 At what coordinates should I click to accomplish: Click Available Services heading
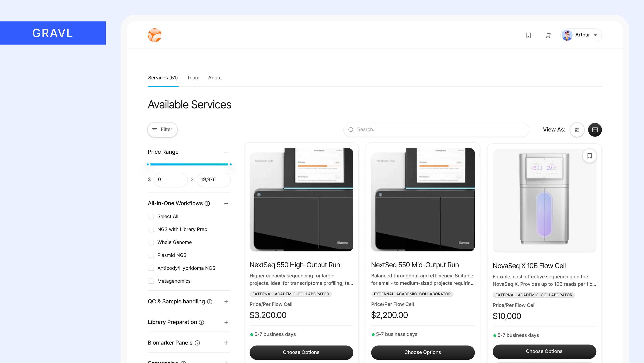click(189, 104)
